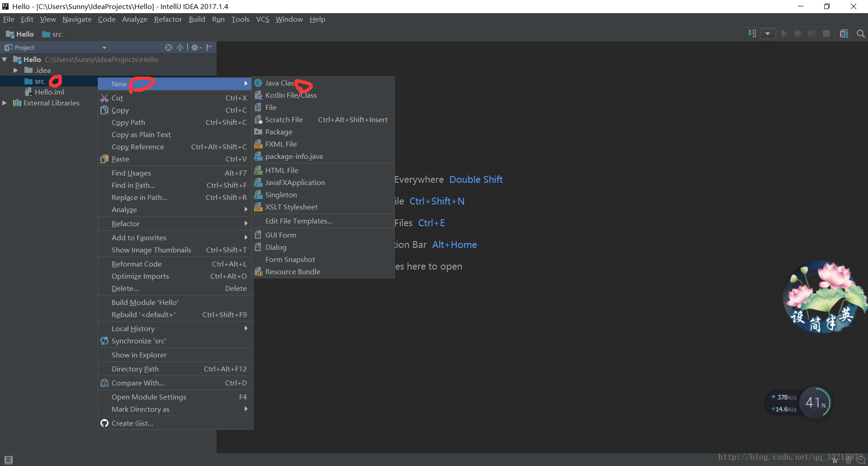This screenshot has height=466, width=868.
Task: Click the Run play icon in toolbar
Action: point(784,34)
